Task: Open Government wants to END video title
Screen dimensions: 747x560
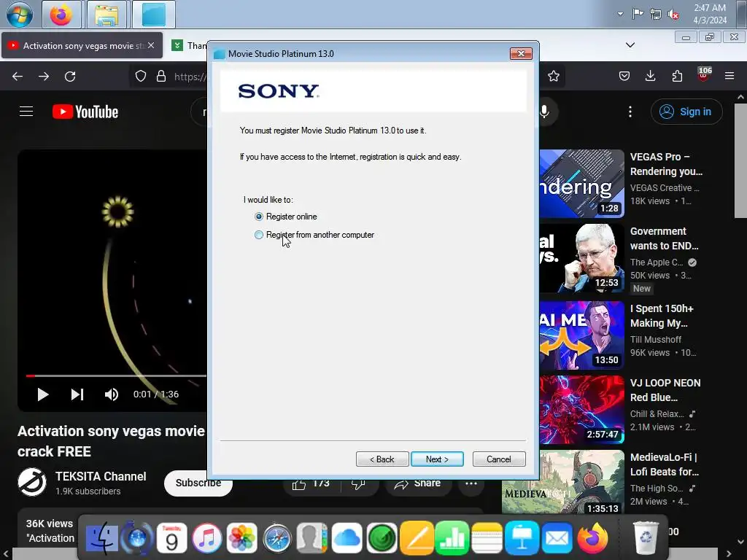Action: point(664,238)
